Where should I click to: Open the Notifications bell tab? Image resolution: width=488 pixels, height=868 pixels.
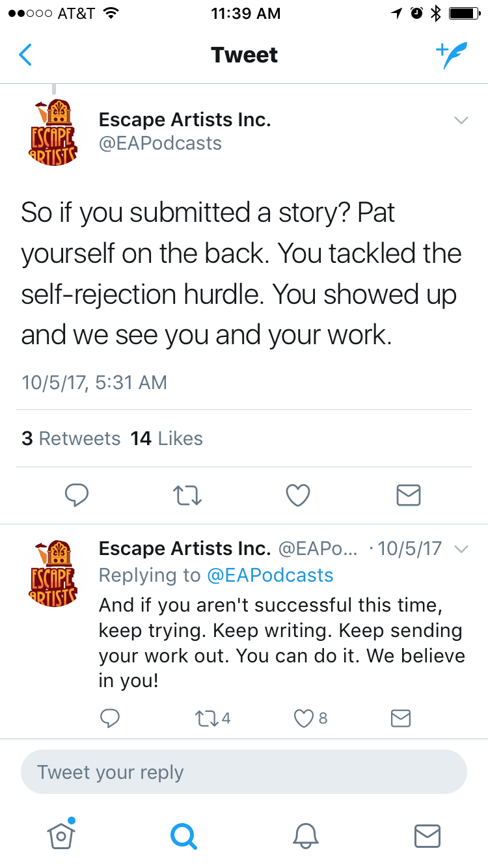305,834
